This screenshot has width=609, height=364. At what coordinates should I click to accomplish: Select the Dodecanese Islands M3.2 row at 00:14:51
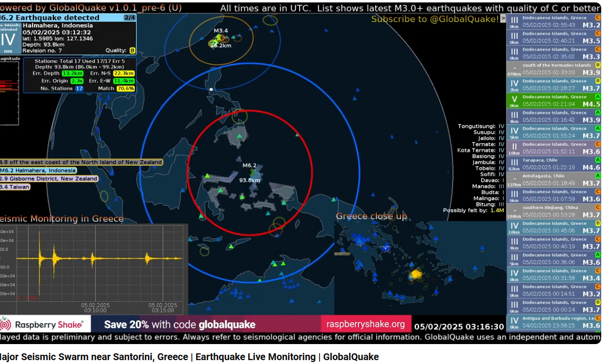click(554, 290)
